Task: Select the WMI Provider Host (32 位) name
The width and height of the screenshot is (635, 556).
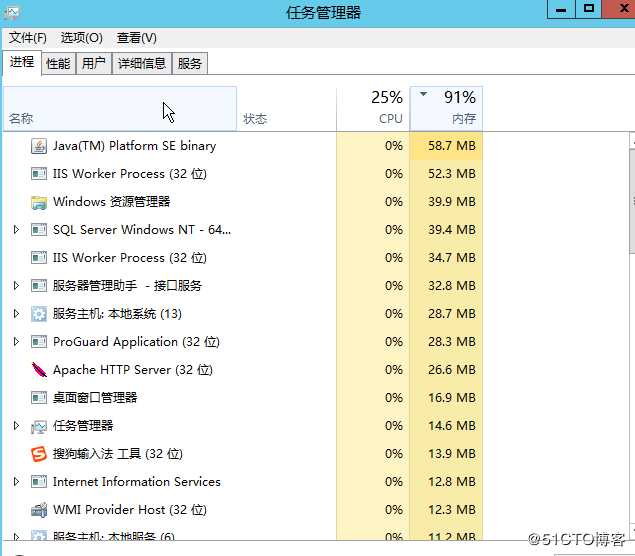Action: (130, 509)
